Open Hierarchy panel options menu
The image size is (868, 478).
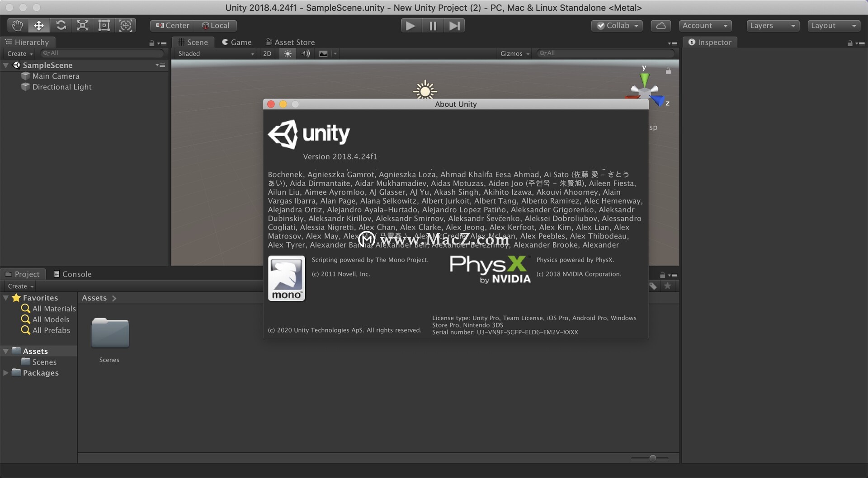click(162, 43)
